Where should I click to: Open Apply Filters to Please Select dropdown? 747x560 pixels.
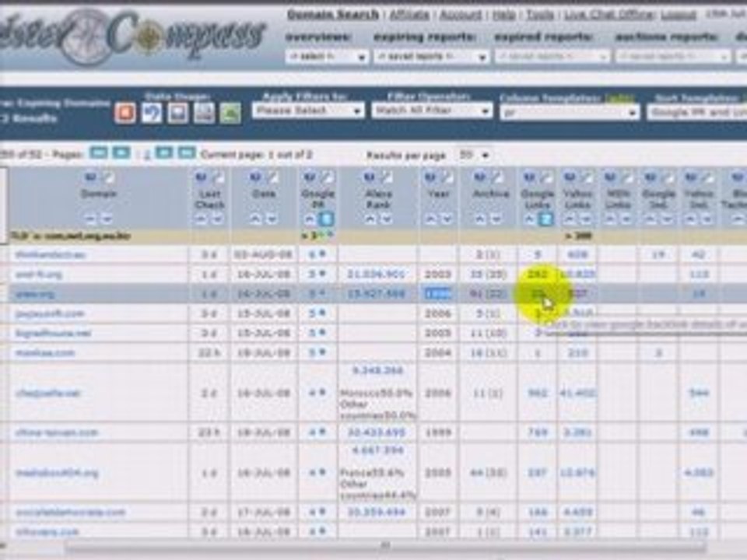click(x=308, y=111)
